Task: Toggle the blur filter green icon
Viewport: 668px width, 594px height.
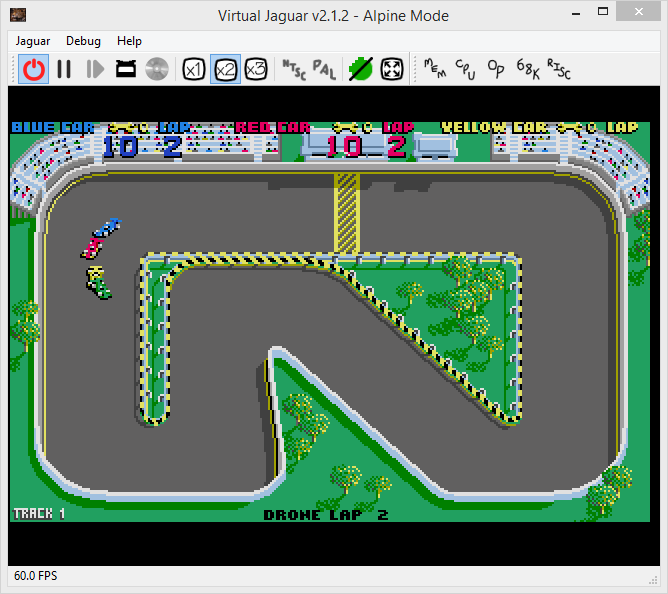Action: [360, 69]
